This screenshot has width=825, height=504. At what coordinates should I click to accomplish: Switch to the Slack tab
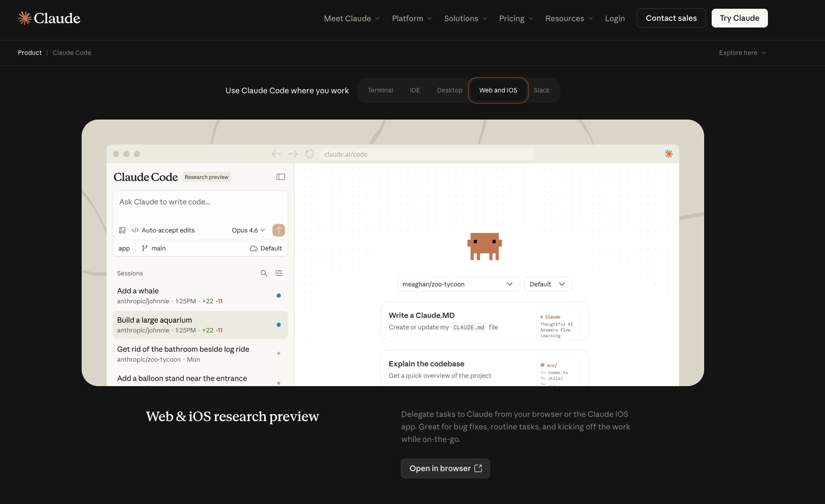[x=542, y=90]
